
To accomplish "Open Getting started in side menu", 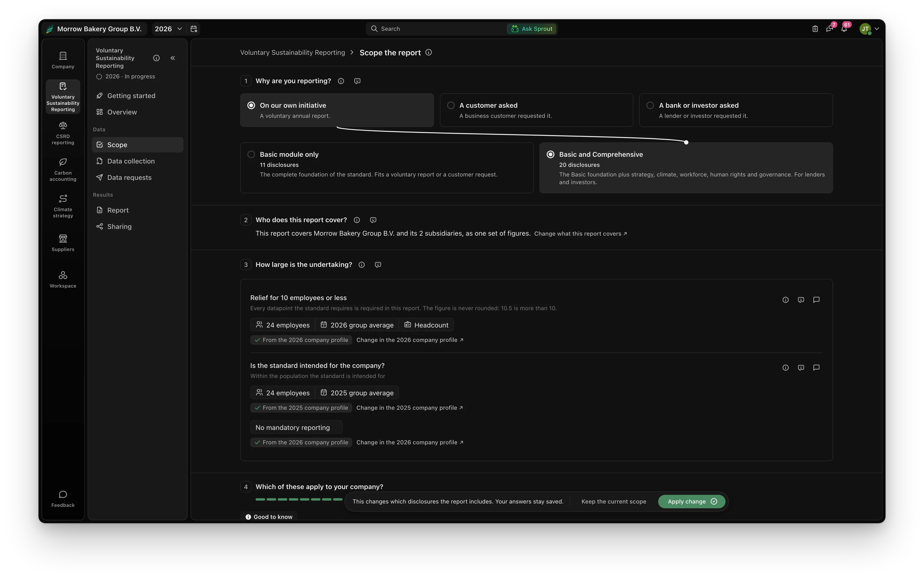I will 138,96.
